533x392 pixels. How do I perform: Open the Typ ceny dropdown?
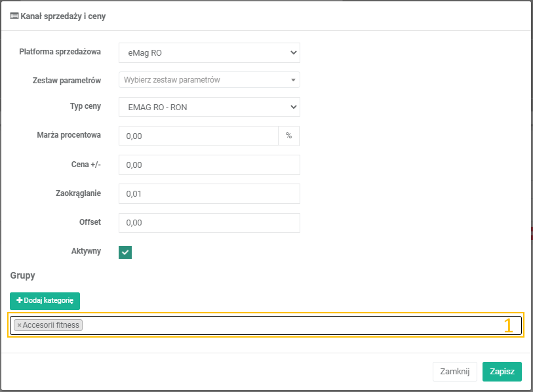click(208, 107)
